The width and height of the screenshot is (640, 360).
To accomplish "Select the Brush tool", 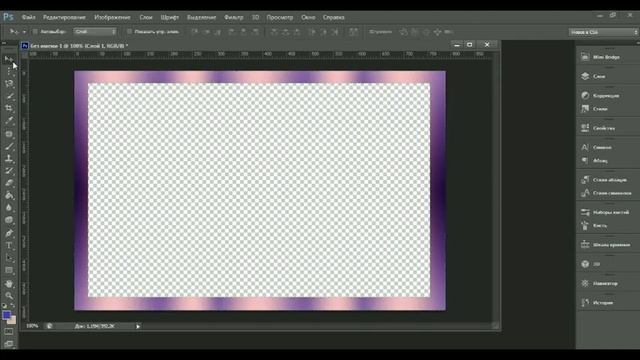I will pos(9,146).
